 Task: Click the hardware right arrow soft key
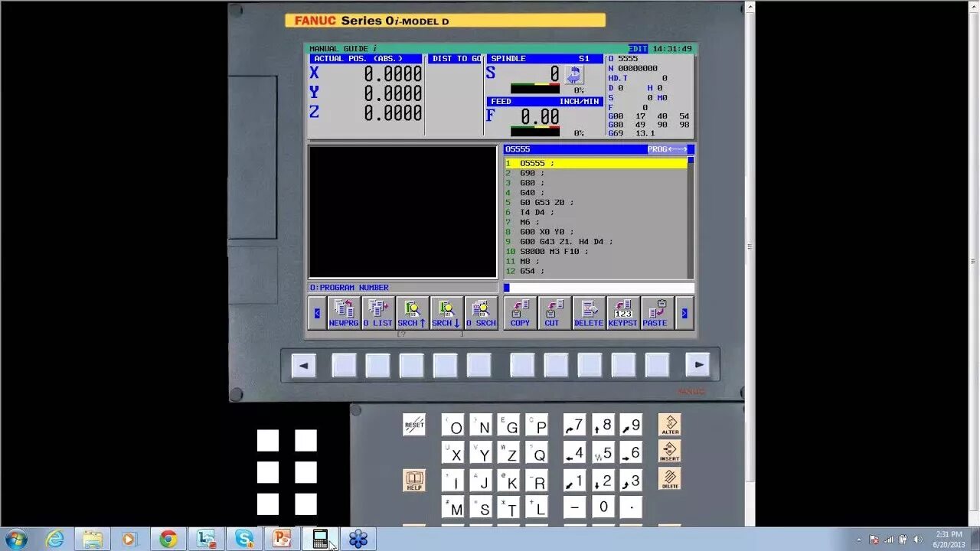[x=697, y=365]
